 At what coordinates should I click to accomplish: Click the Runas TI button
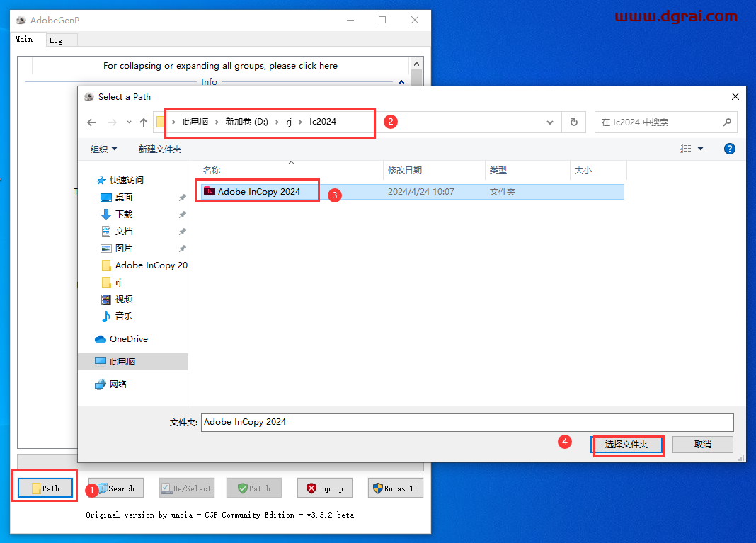395,488
